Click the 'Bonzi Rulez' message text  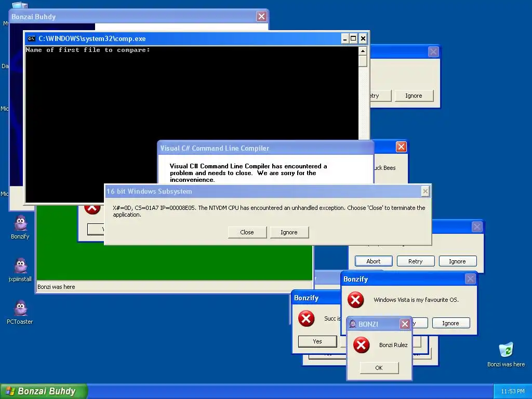click(393, 345)
